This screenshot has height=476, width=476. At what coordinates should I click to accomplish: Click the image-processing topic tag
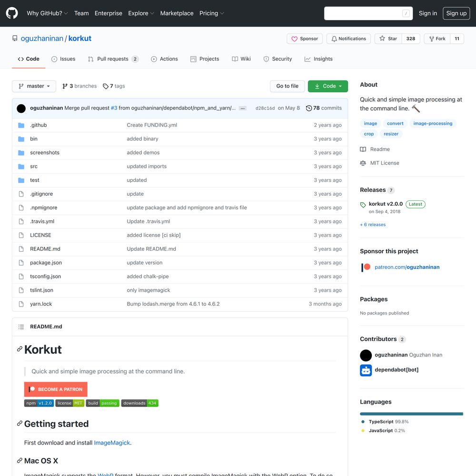433,124
